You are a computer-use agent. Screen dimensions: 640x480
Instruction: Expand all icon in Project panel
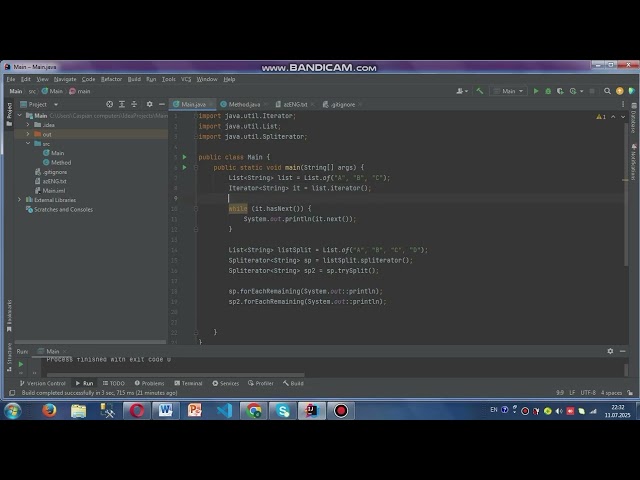click(122, 104)
